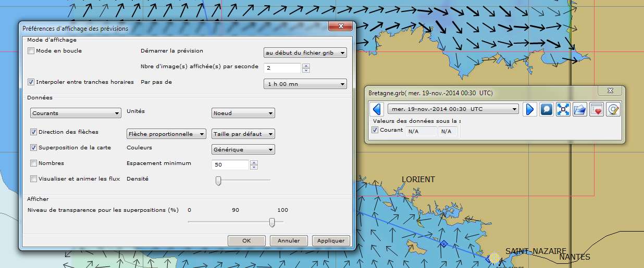Increase Espacement minimum value
The width and height of the screenshot is (644, 268).
254,162
